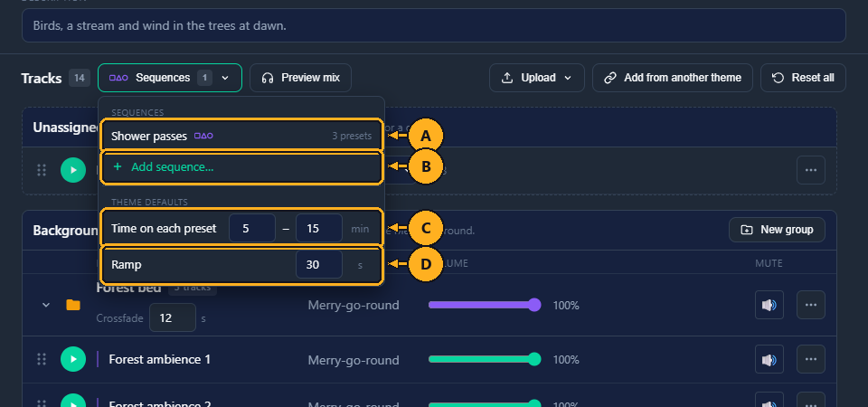The height and width of the screenshot is (407, 868).
Task: Click the tracks count badge showing 14
Action: coord(80,78)
